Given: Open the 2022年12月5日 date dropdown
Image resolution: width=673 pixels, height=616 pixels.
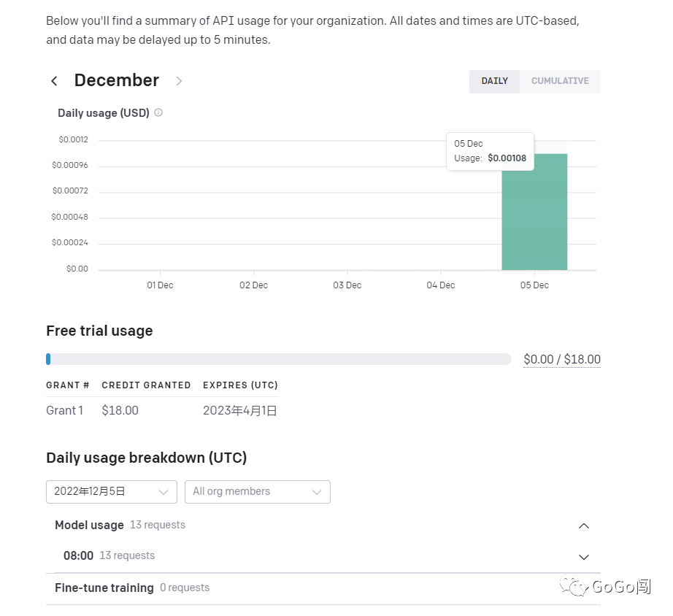Looking at the screenshot, I should click(111, 492).
